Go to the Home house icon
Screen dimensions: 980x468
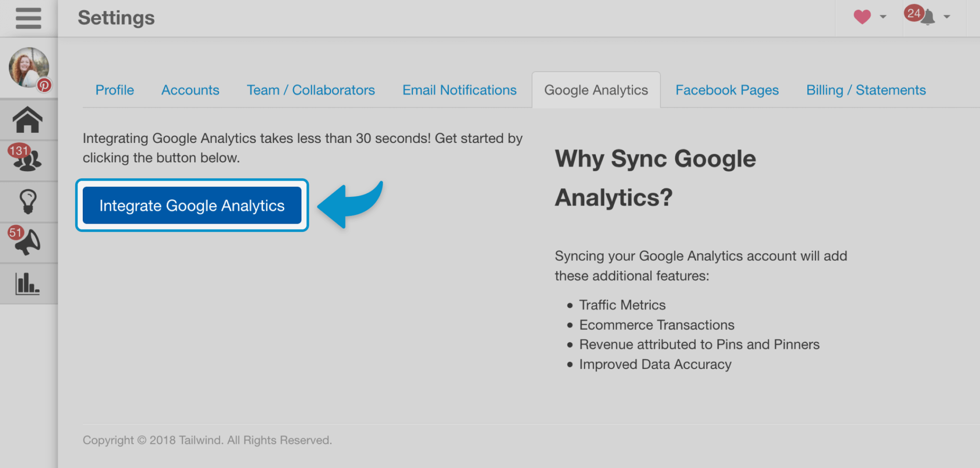click(28, 120)
